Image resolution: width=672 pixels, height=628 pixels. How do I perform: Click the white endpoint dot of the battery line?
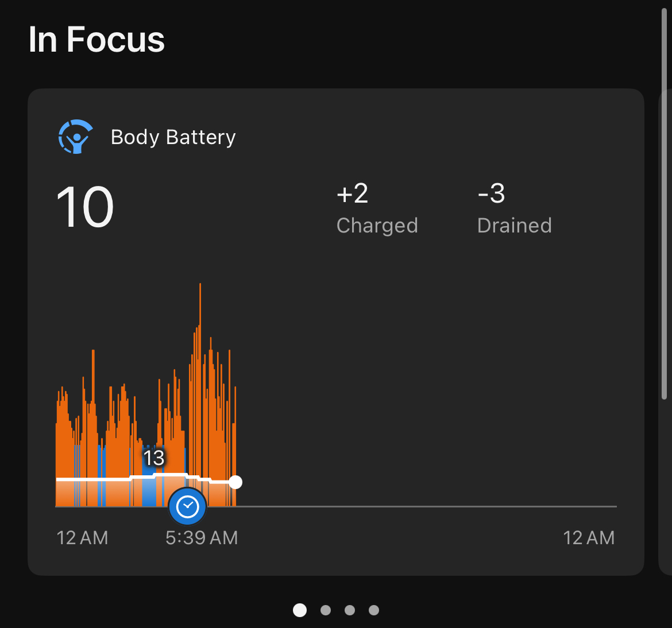click(235, 482)
